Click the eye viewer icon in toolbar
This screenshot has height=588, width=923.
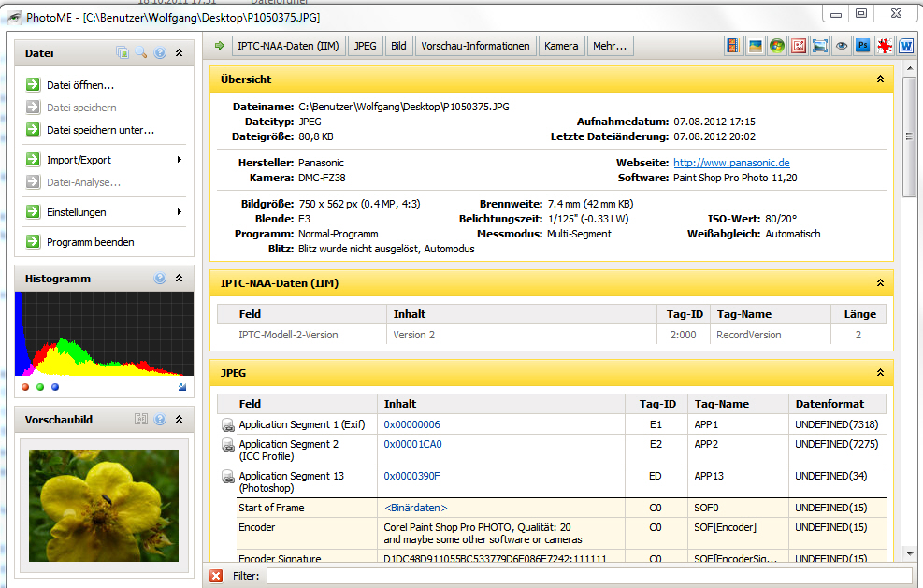click(x=842, y=45)
